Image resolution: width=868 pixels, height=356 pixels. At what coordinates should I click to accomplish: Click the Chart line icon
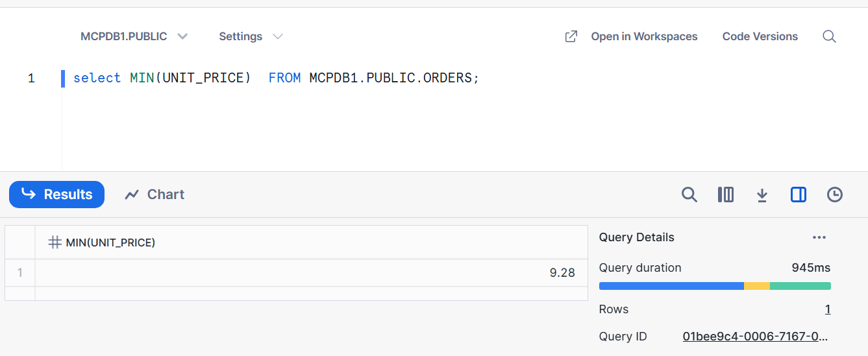point(132,195)
